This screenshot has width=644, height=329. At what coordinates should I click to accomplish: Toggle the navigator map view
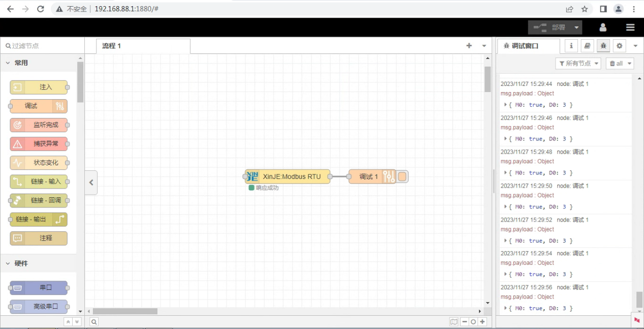tap(454, 322)
